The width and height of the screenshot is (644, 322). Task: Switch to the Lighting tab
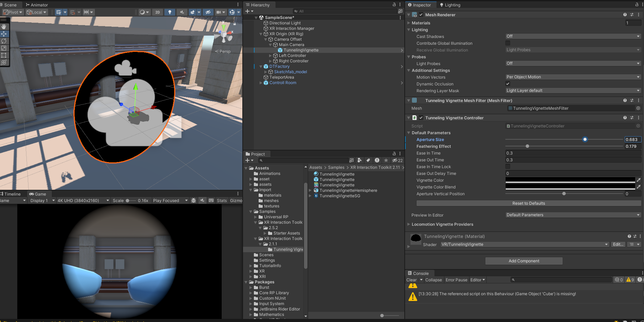point(450,5)
